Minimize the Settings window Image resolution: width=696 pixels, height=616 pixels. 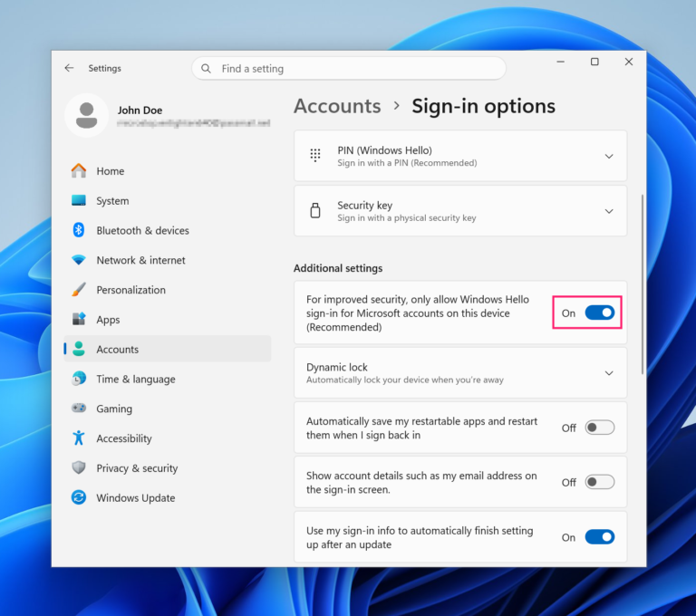pyautogui.click(x=561, y=62)
